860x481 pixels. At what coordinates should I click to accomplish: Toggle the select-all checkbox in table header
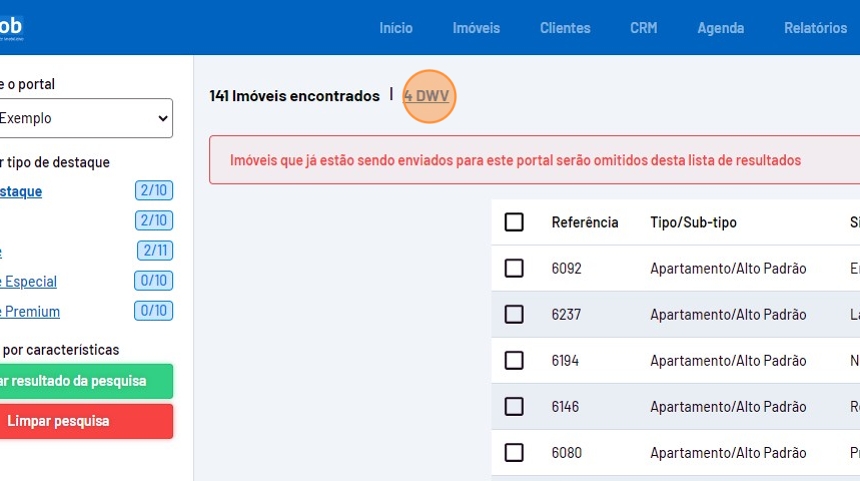tap(514, 222)
